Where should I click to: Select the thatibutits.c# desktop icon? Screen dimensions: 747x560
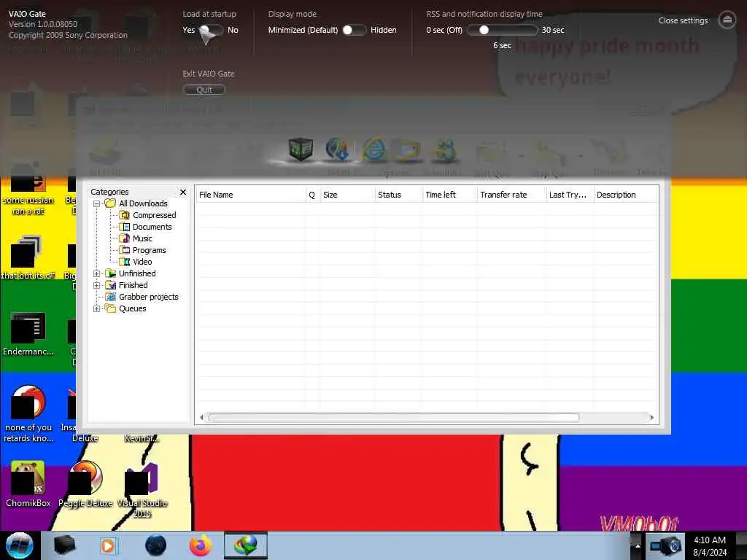28,257
